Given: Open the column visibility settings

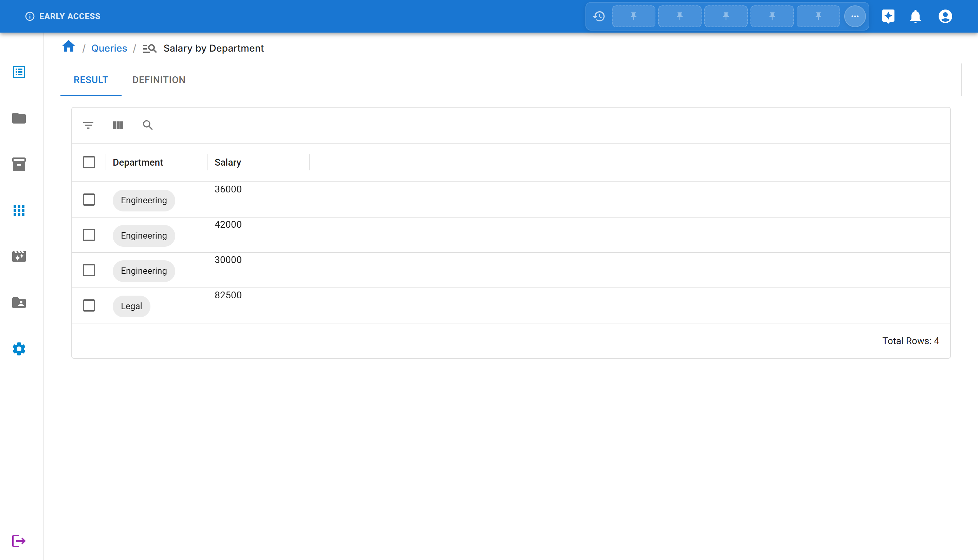Looking at the screenshot, I should [x=118, y=125].
